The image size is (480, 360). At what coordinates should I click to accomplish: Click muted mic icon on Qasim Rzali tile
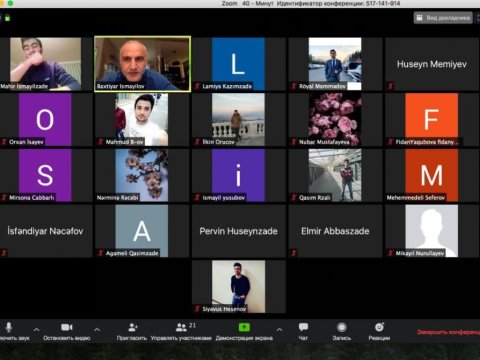point(294,198)
